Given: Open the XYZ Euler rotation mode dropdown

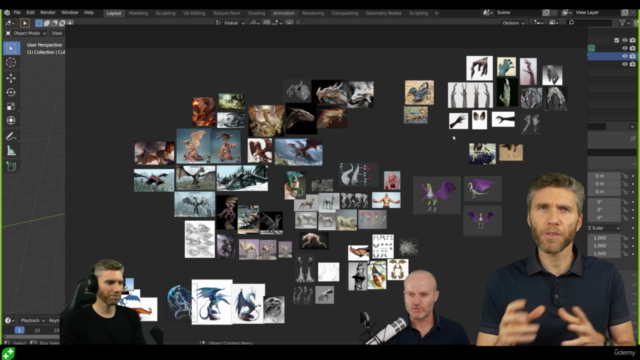Looking at the screenshot, I should (604, 228).
